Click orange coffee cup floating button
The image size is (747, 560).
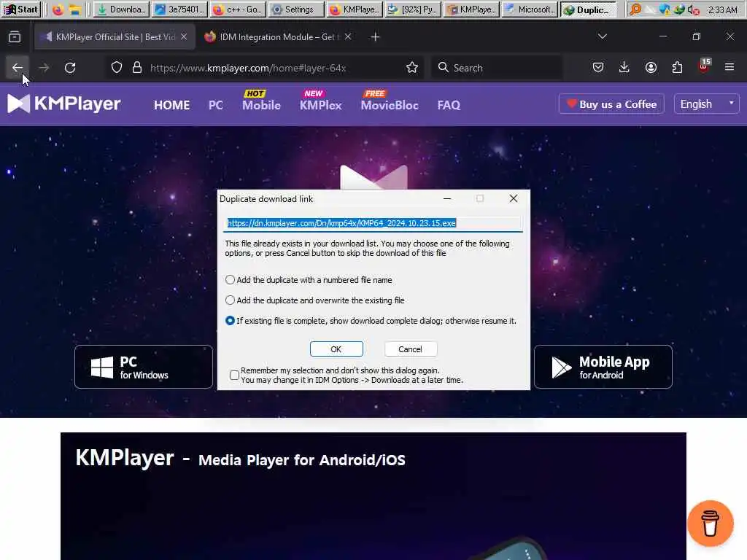[x=710, y=523]
